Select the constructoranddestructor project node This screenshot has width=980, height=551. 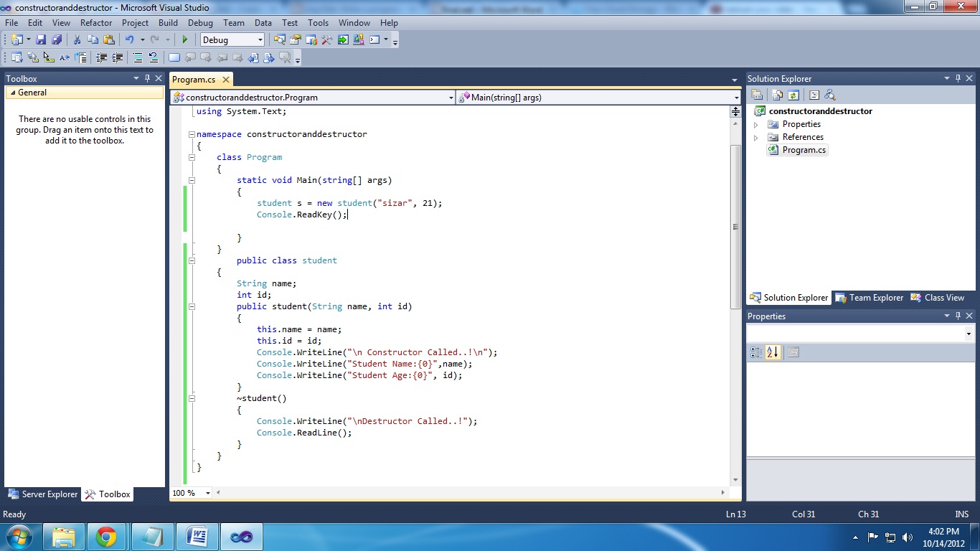(x=820, y=111)
